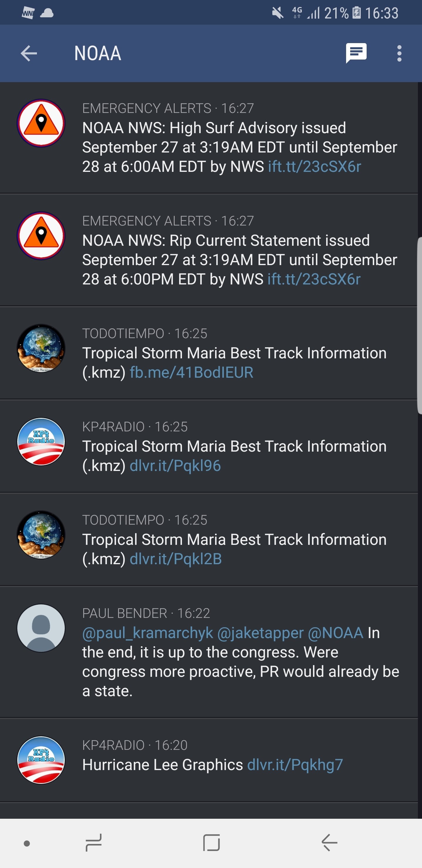
Task: Tap Paul Bender's default profile avatar
Action: pos(41,628)
